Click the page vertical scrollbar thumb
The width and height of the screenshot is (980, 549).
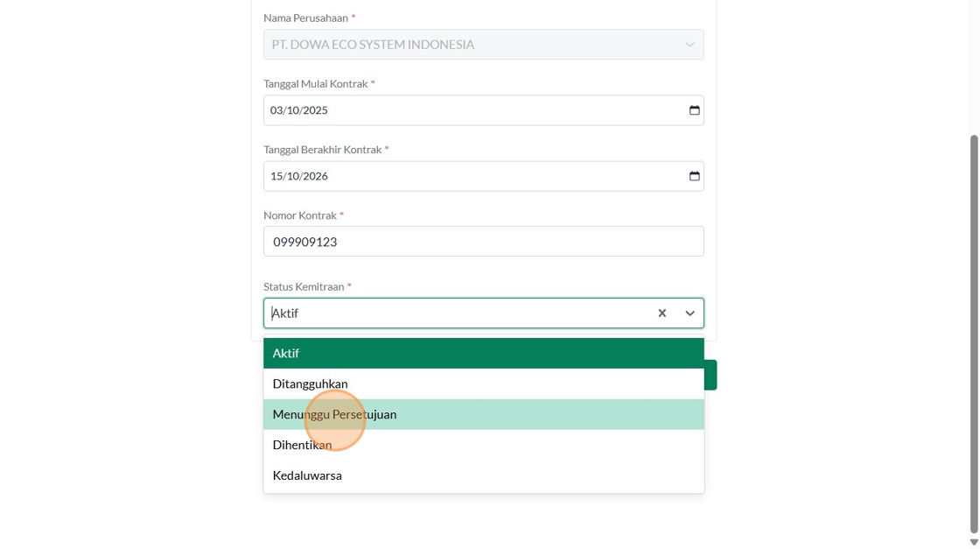[974, 333]
